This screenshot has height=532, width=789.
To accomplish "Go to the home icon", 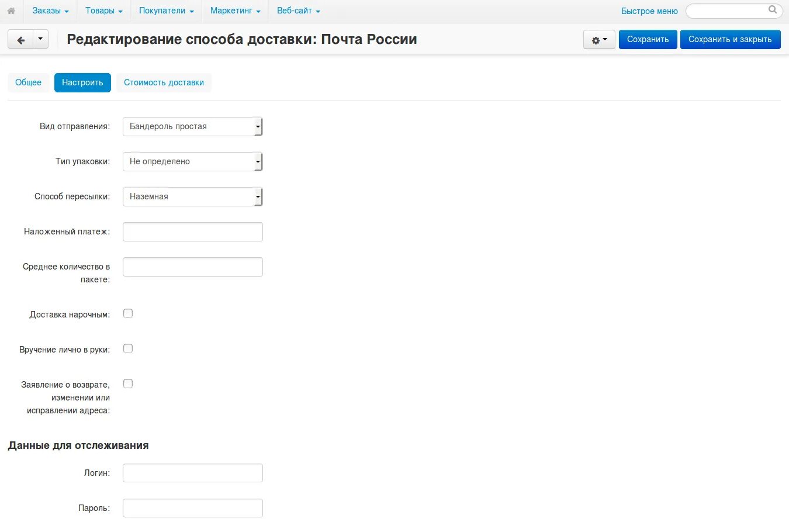I will coord(11,11).
